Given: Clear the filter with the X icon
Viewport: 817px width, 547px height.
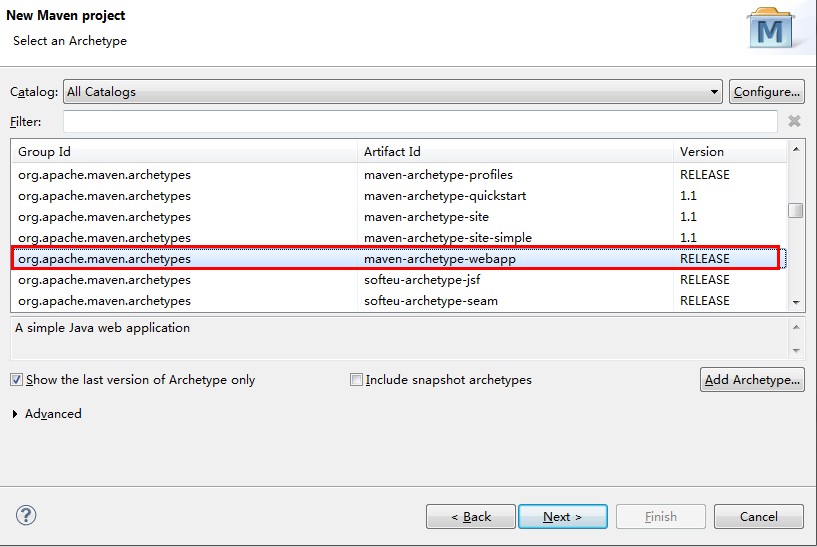Looking at the screenshot, I should pyautogui.click(x=794, y=121).
